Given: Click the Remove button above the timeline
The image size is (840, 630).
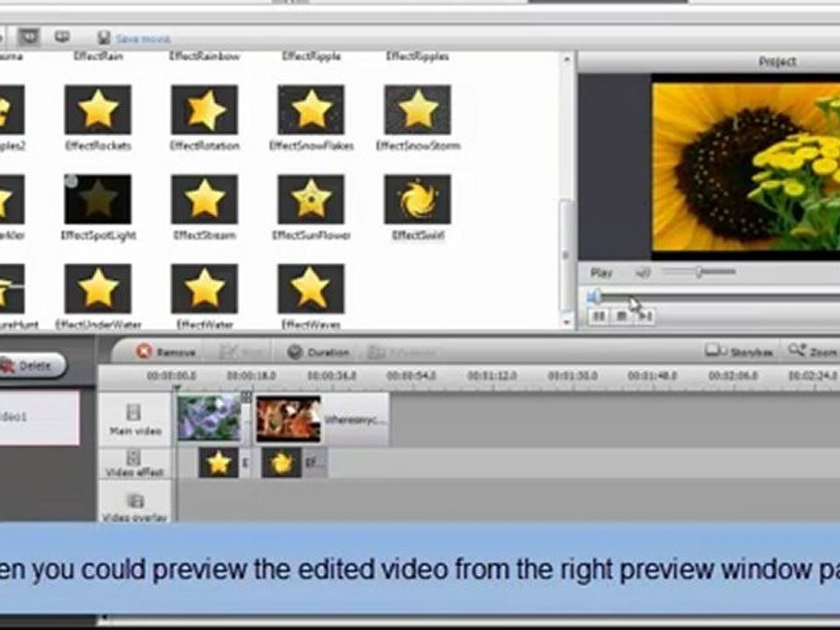Looking at the screenshot, I should point(166,352).
